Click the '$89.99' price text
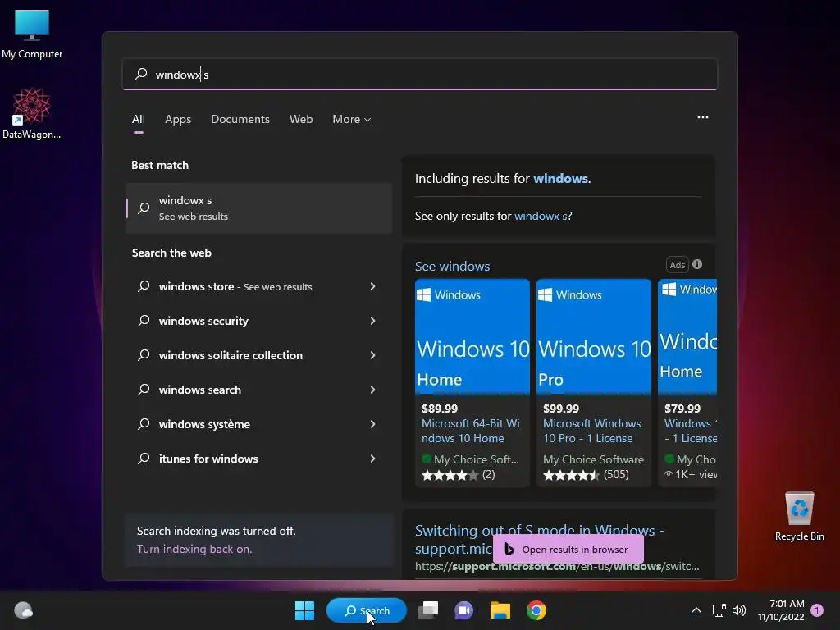This screenshot has height=630, width=840. 440,409
